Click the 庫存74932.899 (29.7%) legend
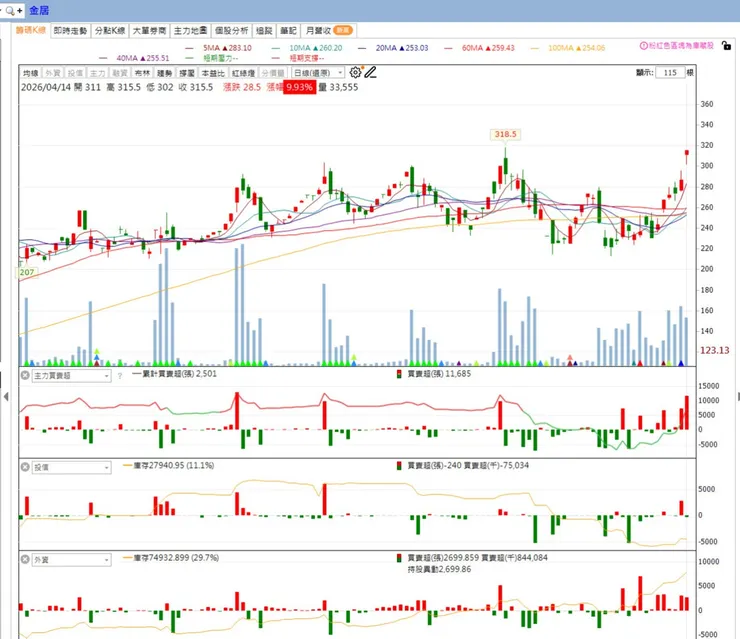This screenshot has width=740, height=639. click(171, 558)
